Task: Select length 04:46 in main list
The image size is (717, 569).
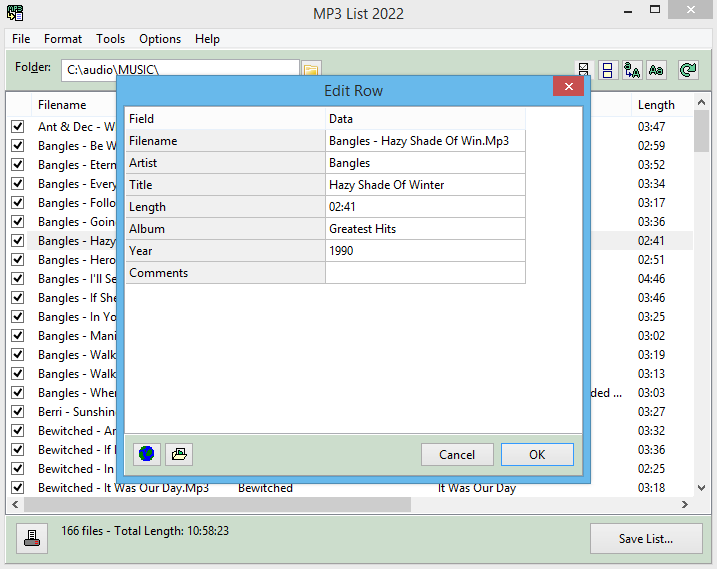Action: (x=651, y=279)
